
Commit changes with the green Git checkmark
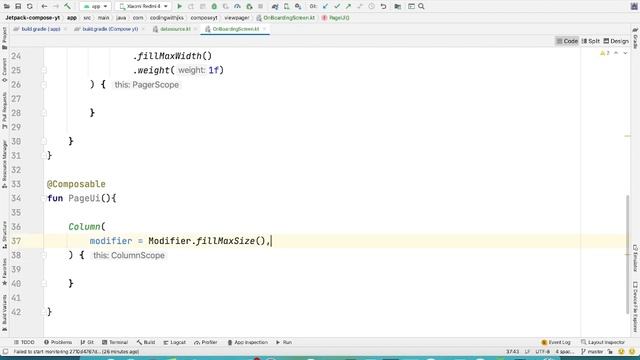pyautogui.click(x=337, y=7)
